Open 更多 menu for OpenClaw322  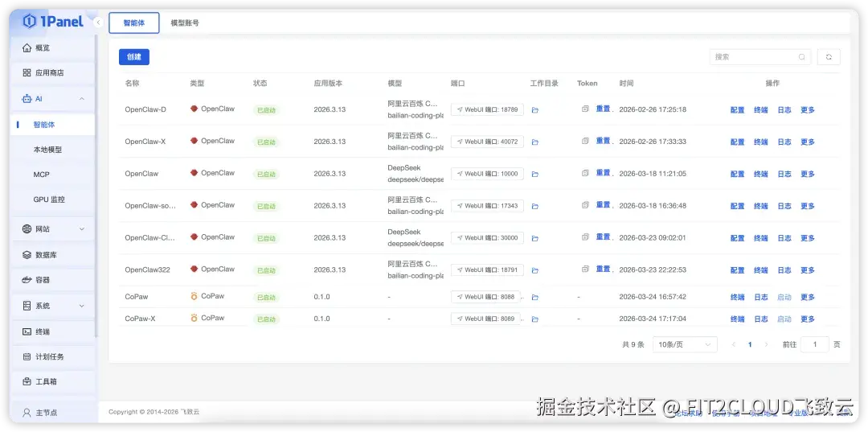coord(808,270)
